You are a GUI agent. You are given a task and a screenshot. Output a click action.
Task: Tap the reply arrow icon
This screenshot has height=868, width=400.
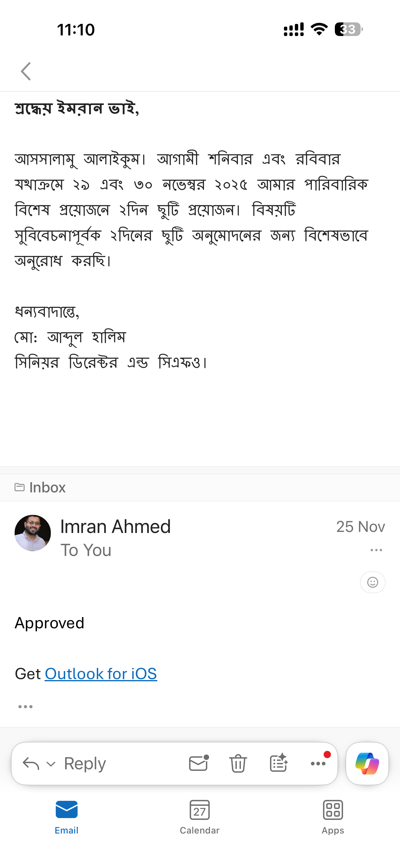tap(31, 763)
